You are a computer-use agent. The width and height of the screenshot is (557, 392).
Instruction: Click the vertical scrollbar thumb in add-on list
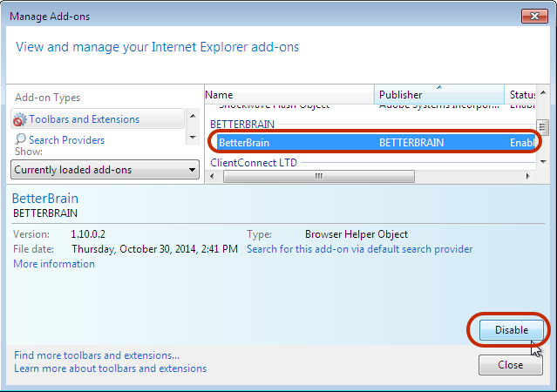[x=542, y=127]
